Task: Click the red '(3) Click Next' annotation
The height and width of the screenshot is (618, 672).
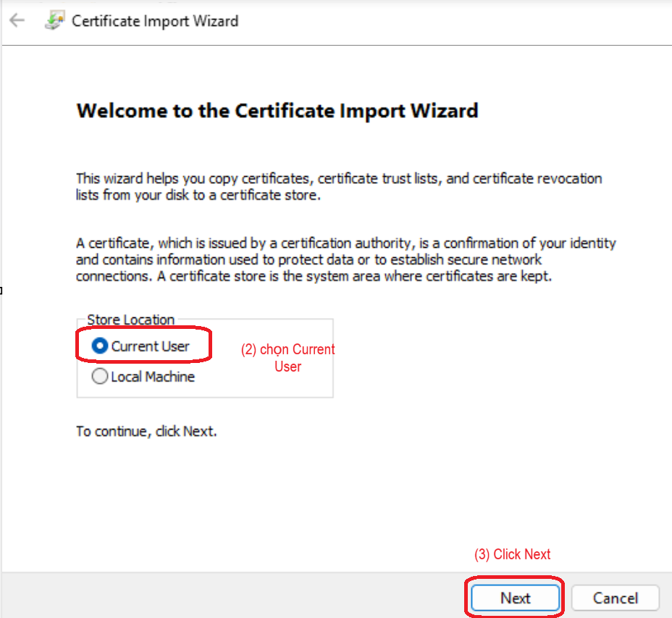Action: tap(512, 554)
